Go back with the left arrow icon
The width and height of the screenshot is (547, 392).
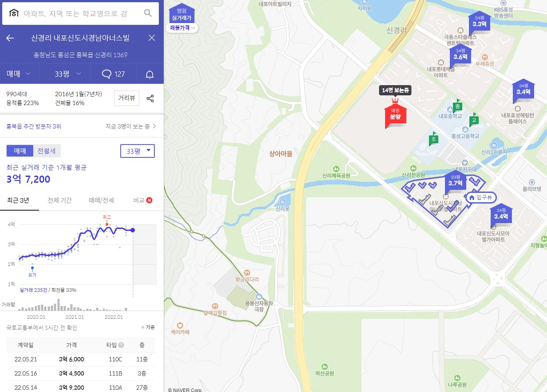pyautogui.click(x=10, y=38)
